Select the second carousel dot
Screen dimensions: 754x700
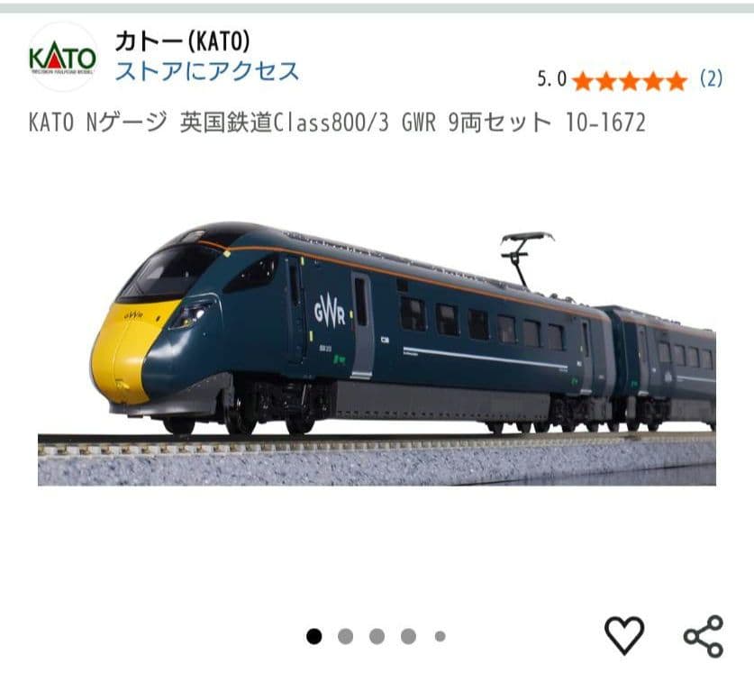click(345, 637)
